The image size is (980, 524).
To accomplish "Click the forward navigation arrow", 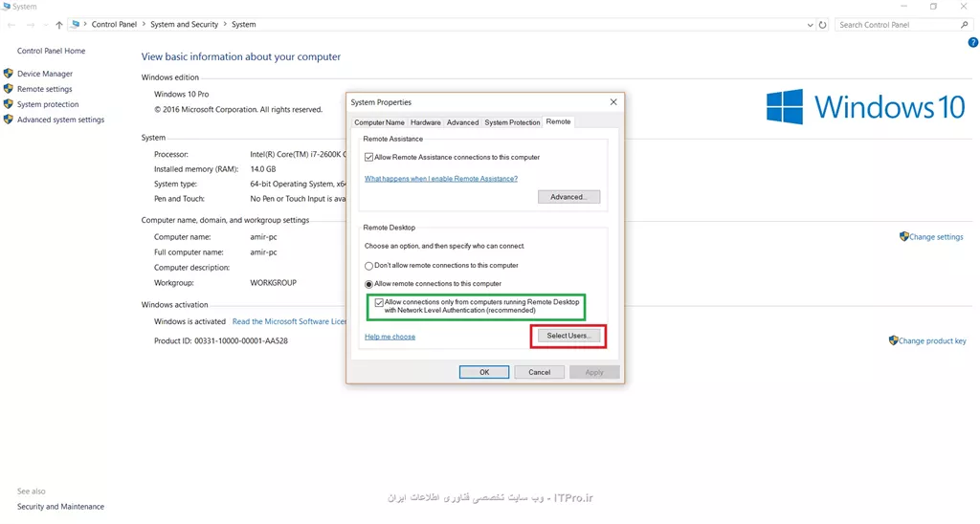I will (30, 25).
